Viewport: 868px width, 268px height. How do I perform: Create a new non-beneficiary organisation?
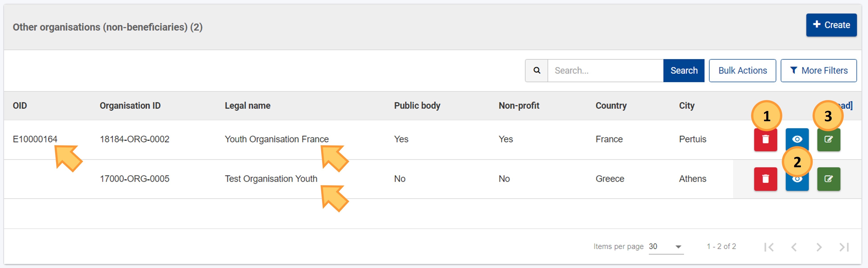click(x=831, y=25)
